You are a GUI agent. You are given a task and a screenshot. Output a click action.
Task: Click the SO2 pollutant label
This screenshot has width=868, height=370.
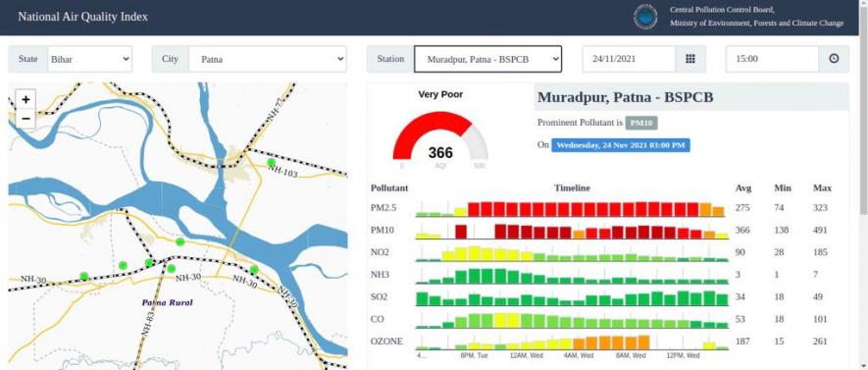click(380, 297)
